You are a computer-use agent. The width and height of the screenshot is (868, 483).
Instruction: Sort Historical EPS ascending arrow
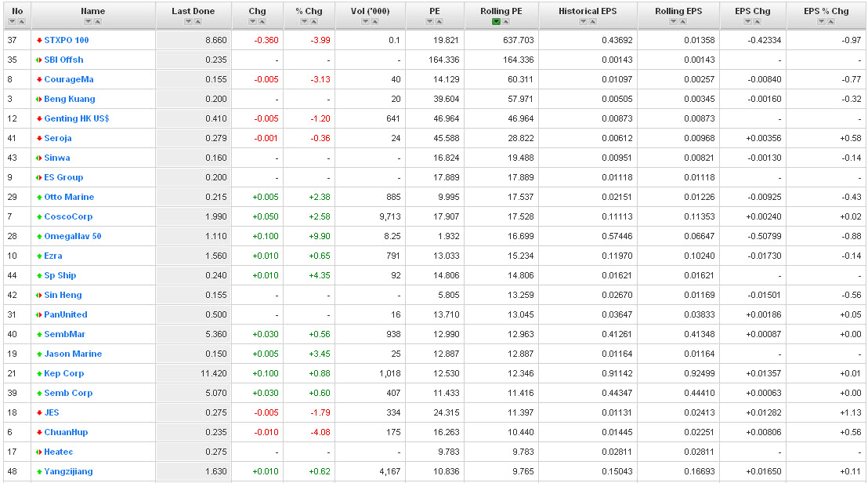click(x=592, y=22)
